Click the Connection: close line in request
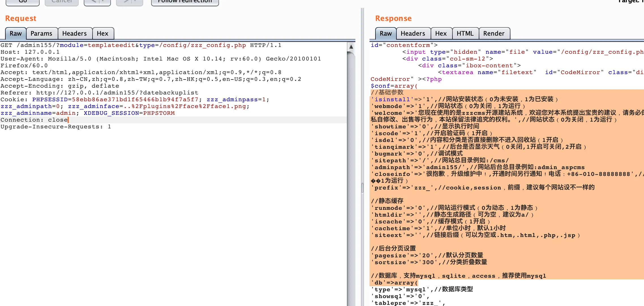This screenshot has width=644, height=306. [x=34, y=120]
